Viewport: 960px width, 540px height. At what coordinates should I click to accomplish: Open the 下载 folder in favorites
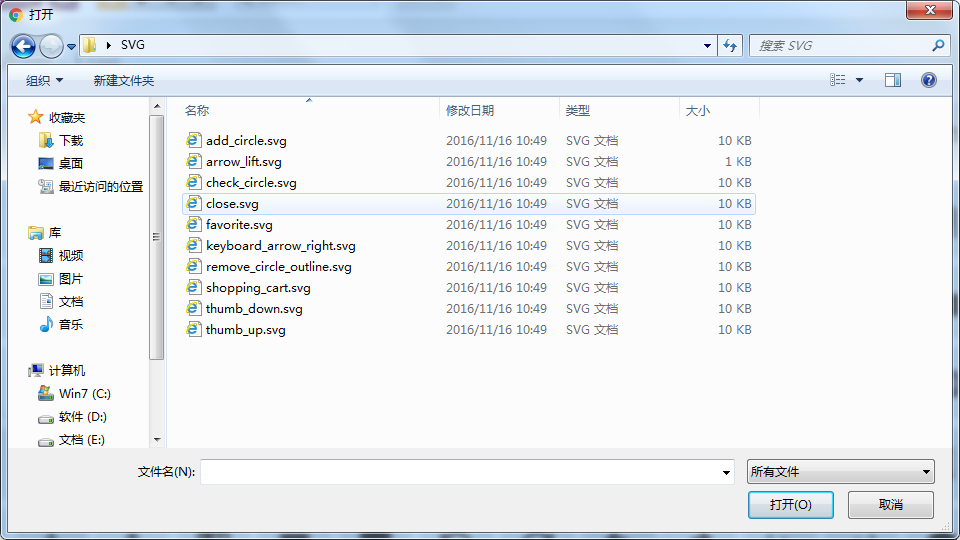[x=70, y=141]
